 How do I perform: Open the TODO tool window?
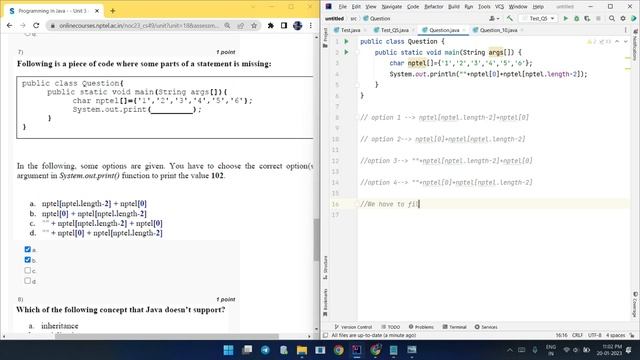coord(391,327)
